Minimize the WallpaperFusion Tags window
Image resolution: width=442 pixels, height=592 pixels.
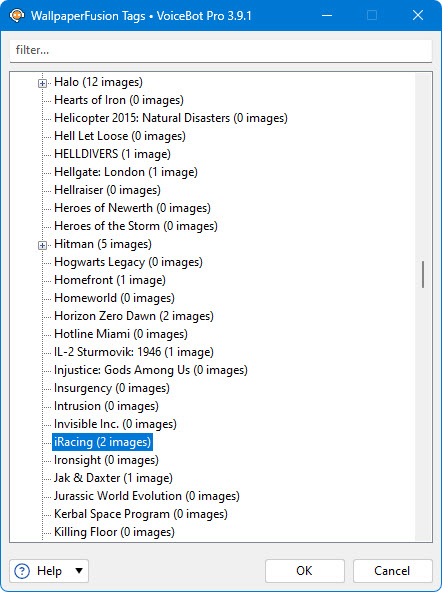(x=327, y=15)
